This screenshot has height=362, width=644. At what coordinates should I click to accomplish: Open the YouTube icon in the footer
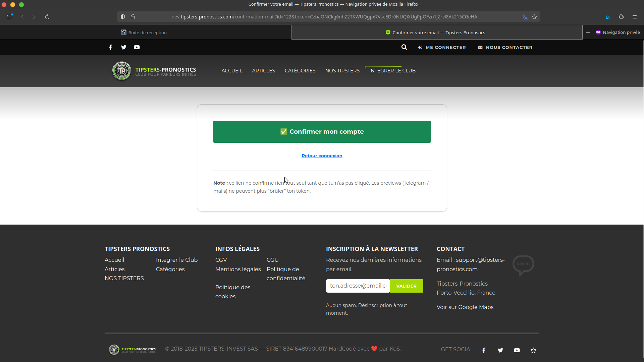coord(517,350)
